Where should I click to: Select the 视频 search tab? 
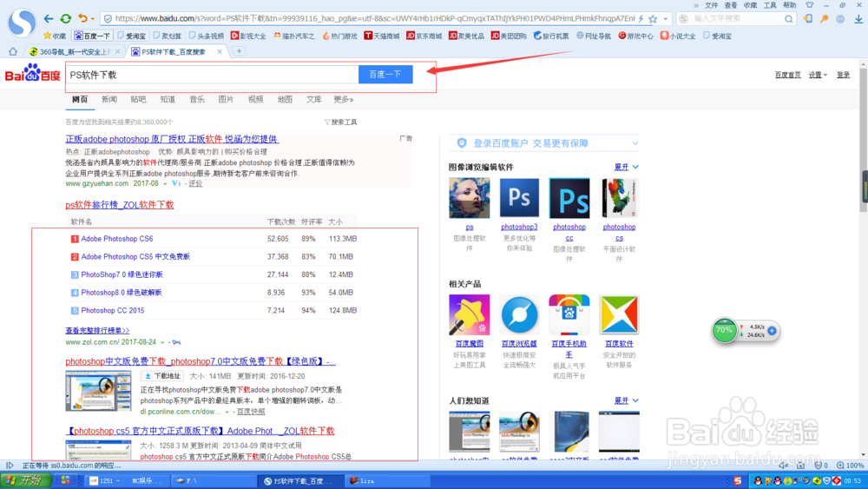(255, 99)
